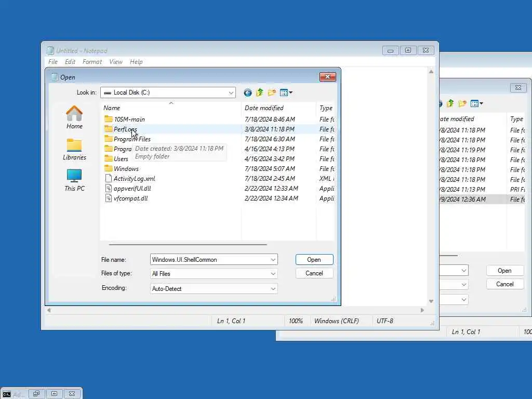This screenshot has height=399, width=532.
Task: Click the 100% zoom status bar entry
Action: tap(296, 321)
